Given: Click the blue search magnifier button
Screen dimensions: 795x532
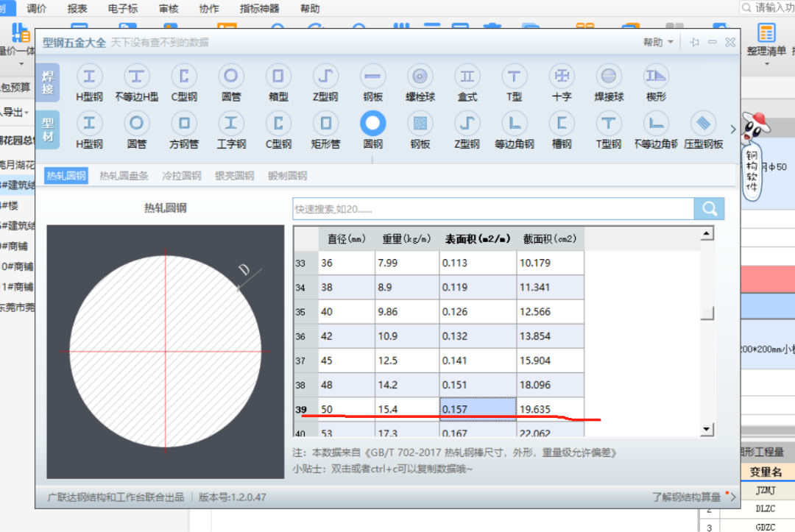Looking at the screenshot, I should [x=710, y=209].
